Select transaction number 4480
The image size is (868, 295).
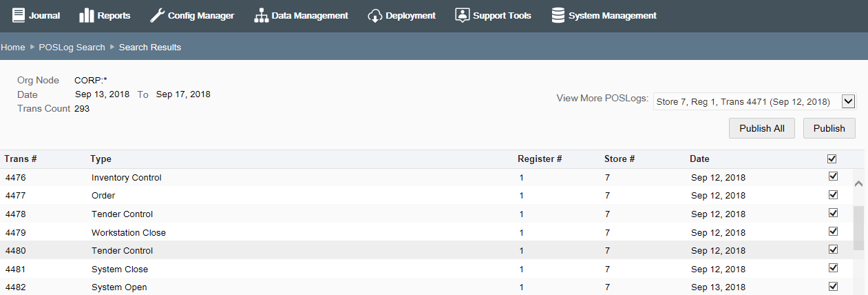(16, 250)
